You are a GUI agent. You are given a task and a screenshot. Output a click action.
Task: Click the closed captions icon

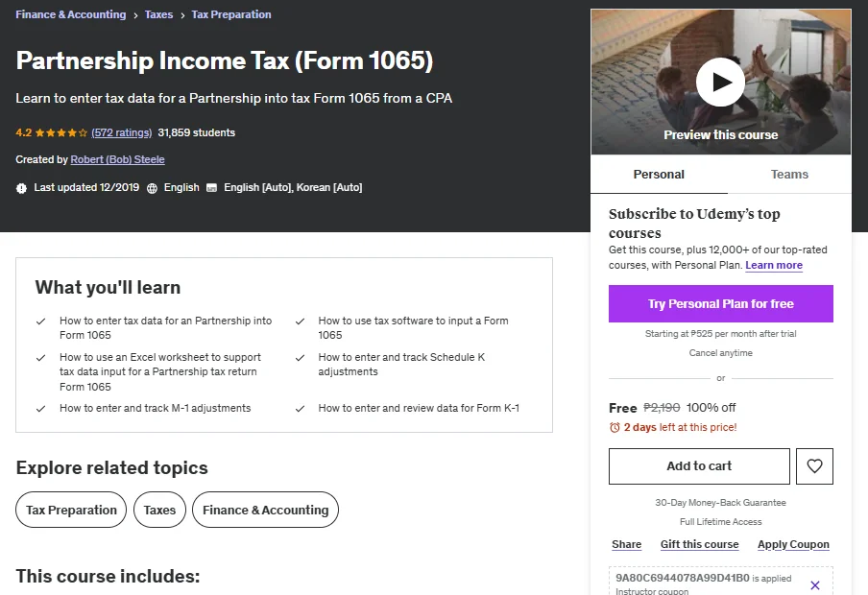pyautogui.click(x=211, y=188)
